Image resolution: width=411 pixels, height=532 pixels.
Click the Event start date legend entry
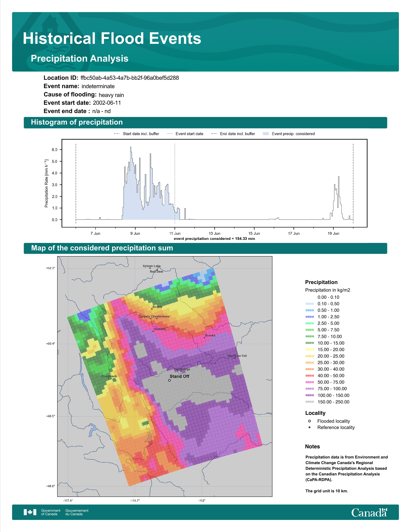tap(185, 134)
